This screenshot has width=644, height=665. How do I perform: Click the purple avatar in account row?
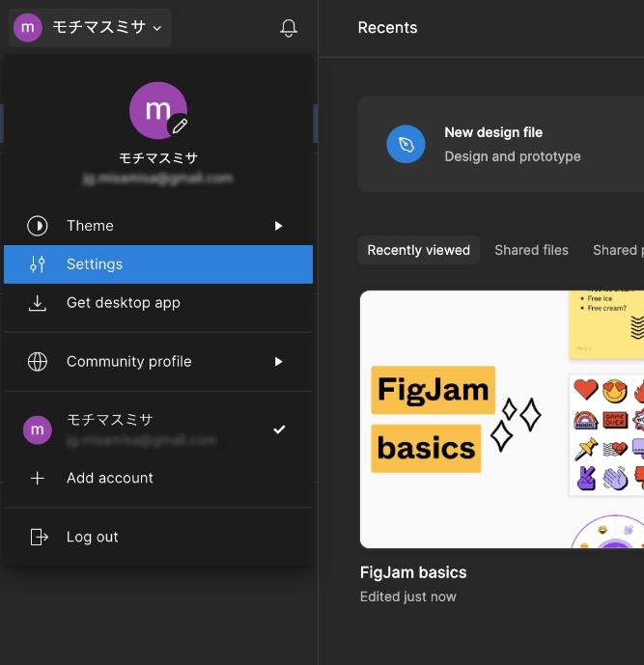coord(38,429)
